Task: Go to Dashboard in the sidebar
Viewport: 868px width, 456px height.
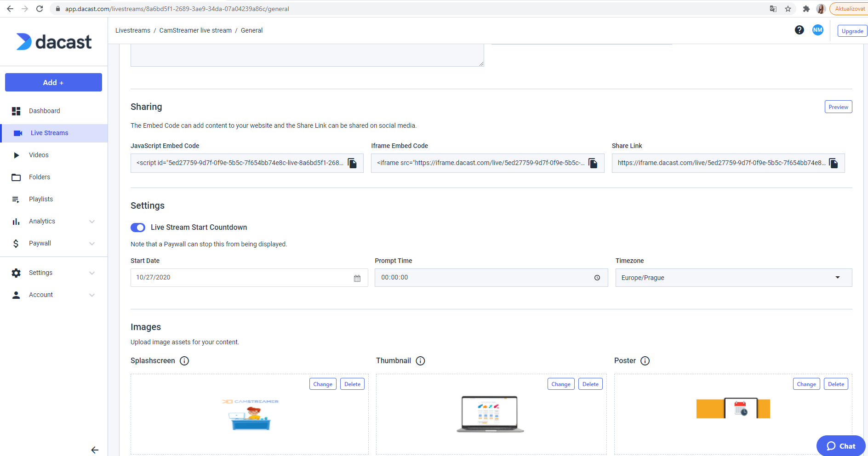Action: 44,111
